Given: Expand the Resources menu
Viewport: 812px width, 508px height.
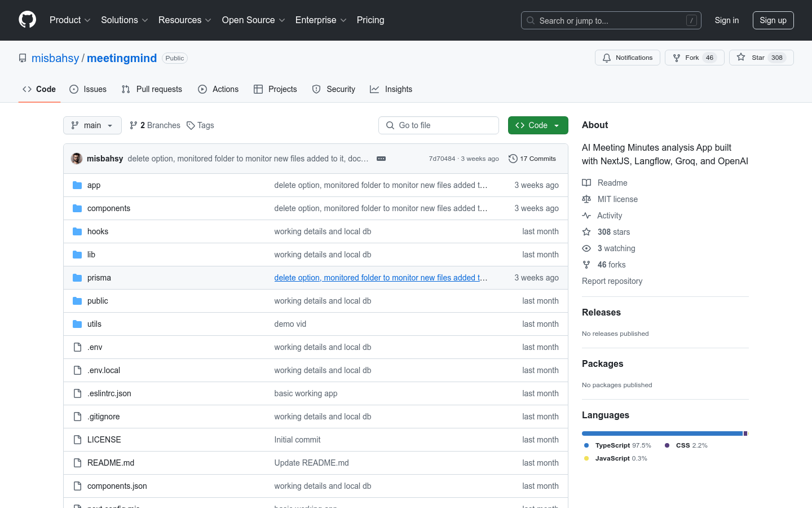Looking at the screenshot, I should (185, 20).
